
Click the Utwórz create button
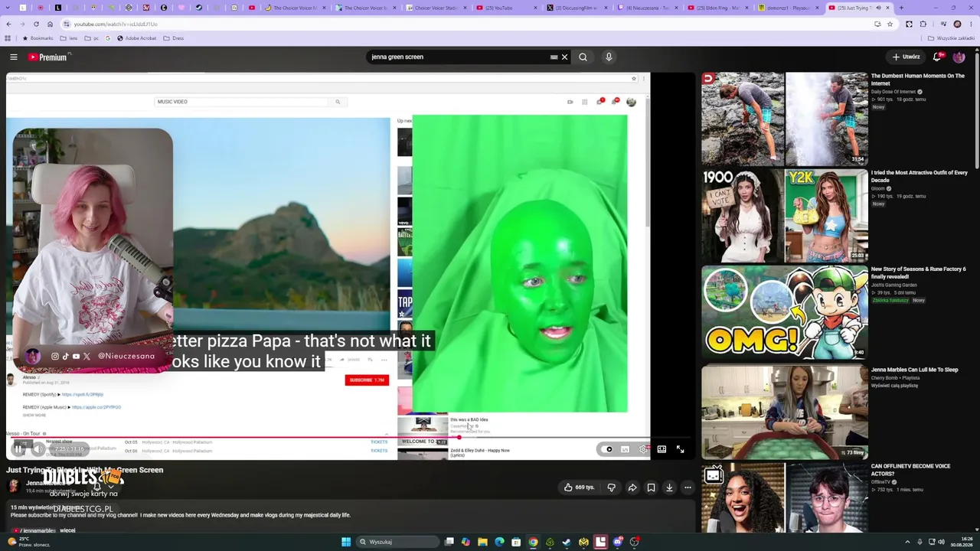906,57
